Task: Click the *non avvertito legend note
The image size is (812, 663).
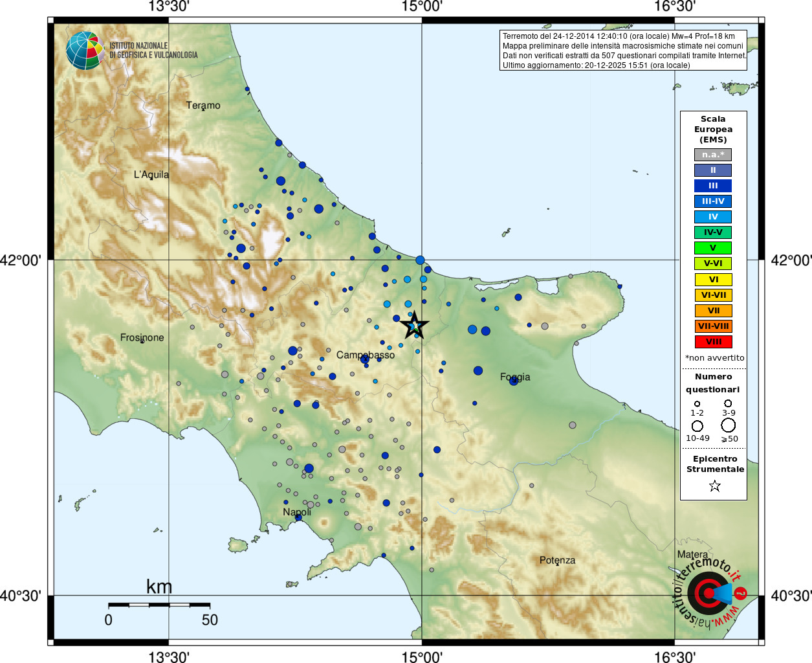Action: point(715,357)
